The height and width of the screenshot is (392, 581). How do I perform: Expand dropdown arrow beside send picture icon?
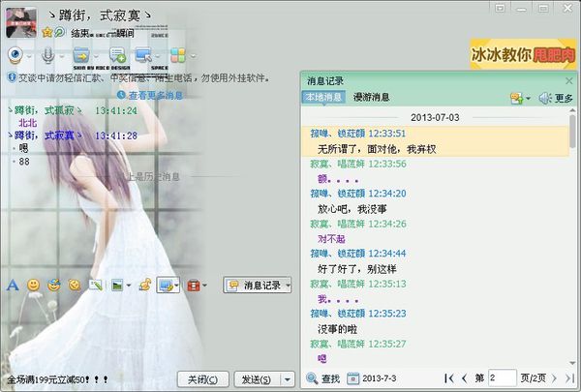pos(129,286)
